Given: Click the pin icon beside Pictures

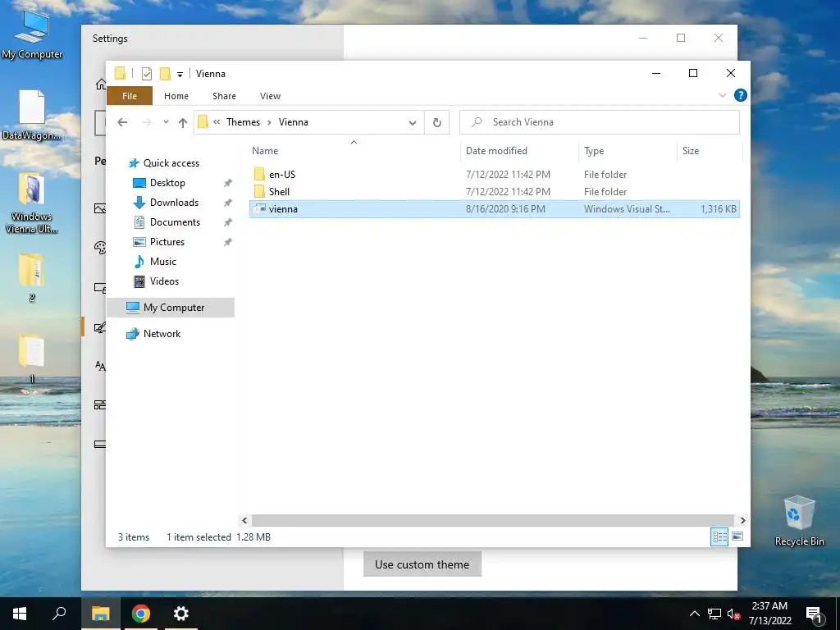Looking at the screenshot, I should [x=228, y=242].
